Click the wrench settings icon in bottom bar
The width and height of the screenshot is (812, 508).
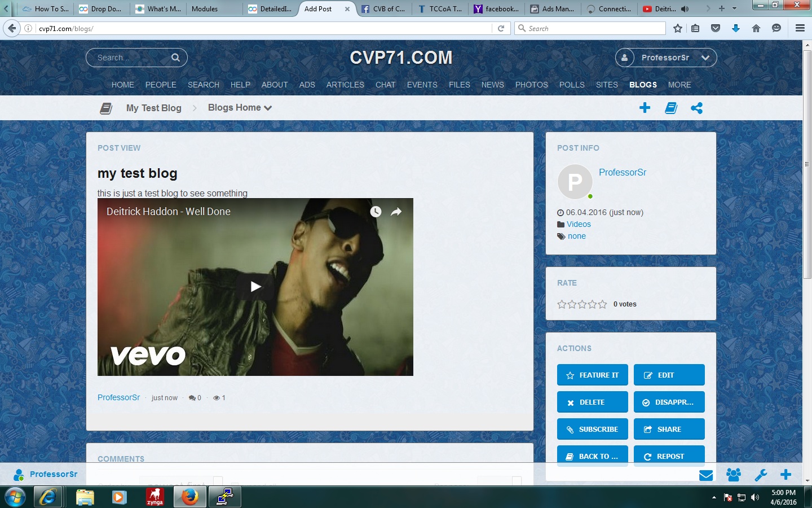coord(761,475)
